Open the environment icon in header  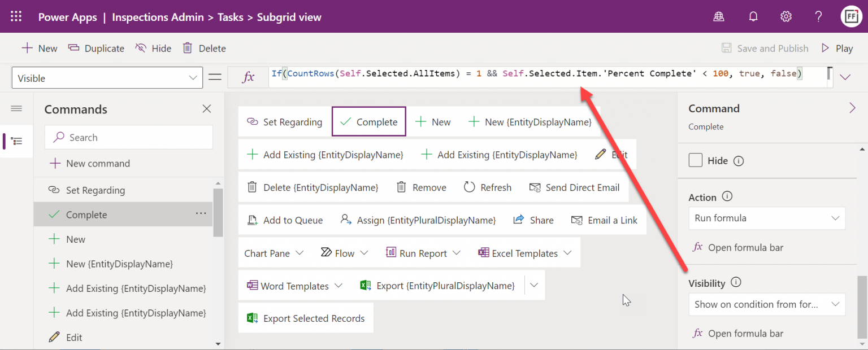point(719,17)
